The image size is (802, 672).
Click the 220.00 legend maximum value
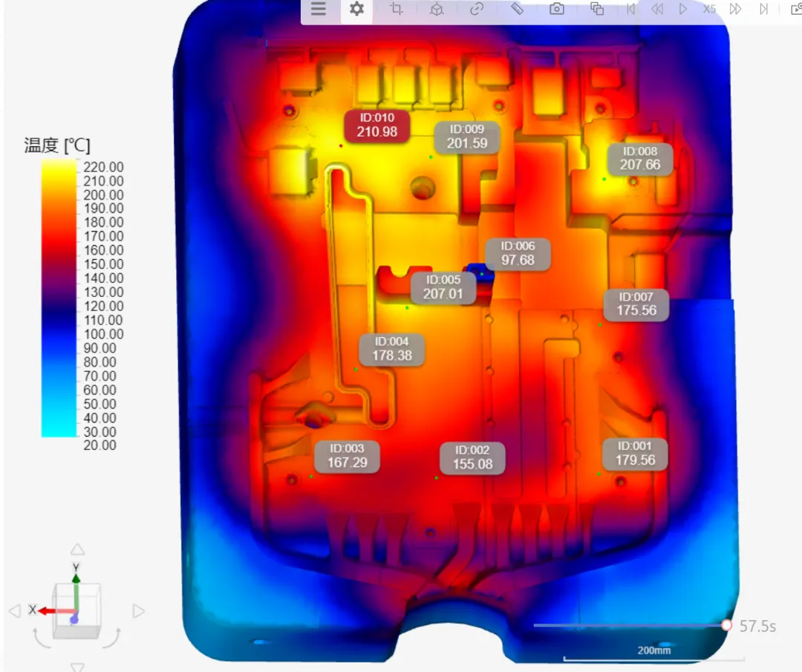pos(103,167)
